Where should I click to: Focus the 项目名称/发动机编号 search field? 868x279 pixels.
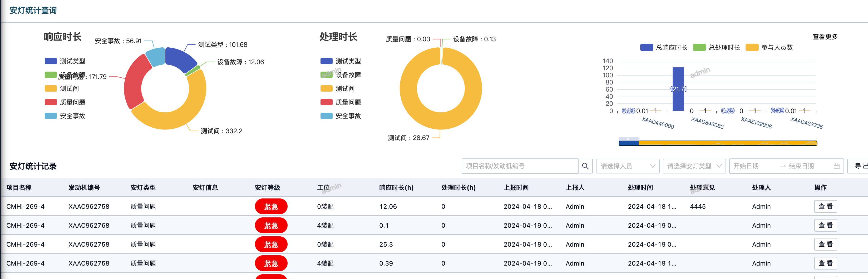coord(520,166)
